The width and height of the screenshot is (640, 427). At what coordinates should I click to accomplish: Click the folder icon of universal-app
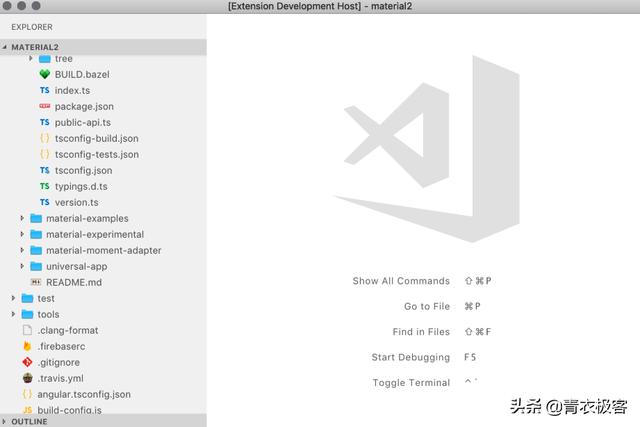pos(36,266)
